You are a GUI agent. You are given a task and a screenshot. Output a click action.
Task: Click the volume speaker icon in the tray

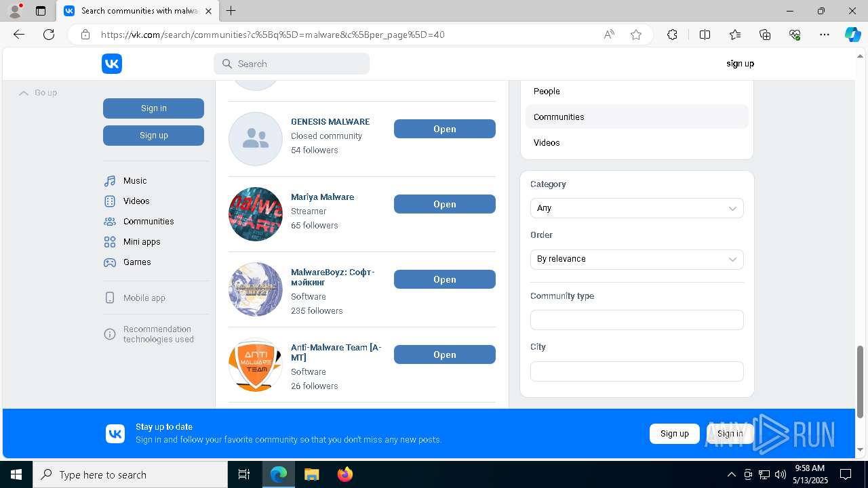tap(780, 474)
